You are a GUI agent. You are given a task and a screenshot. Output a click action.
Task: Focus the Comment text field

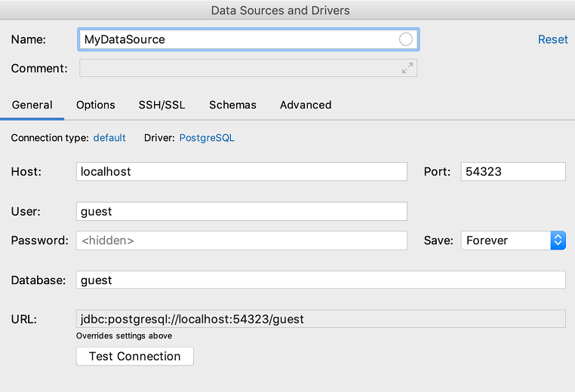pos(238,69)
